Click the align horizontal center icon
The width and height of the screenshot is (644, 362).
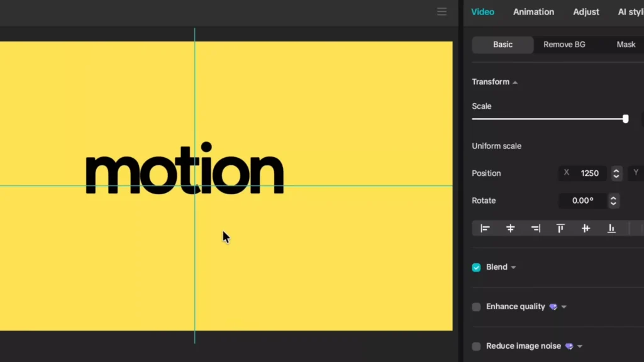pos(510,228)
